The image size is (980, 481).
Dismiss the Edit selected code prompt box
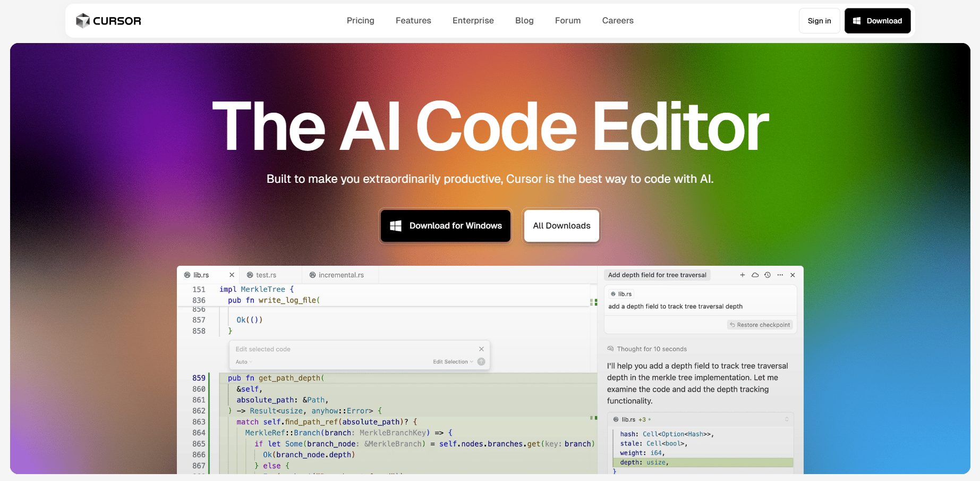(481, 349)
